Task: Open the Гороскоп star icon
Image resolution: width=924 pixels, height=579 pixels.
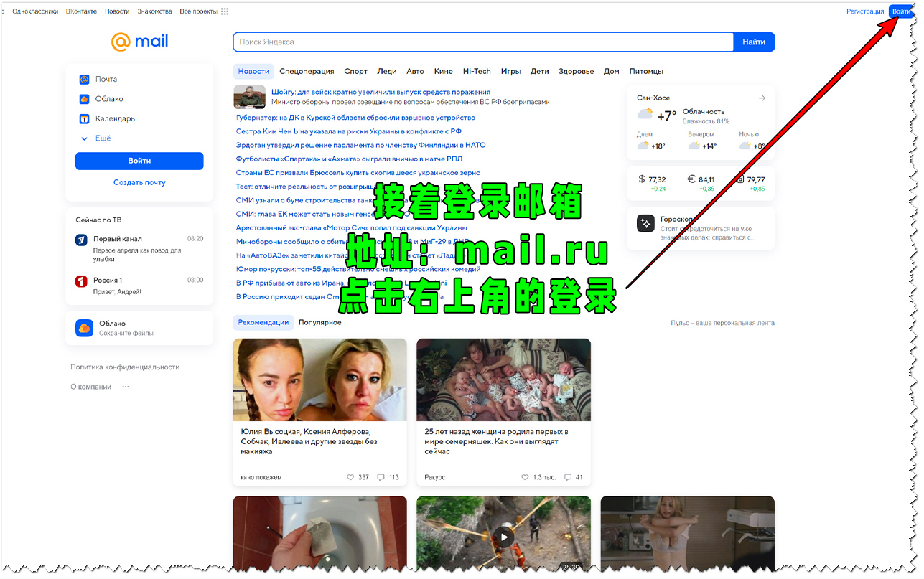Action: tap(645, 223)
